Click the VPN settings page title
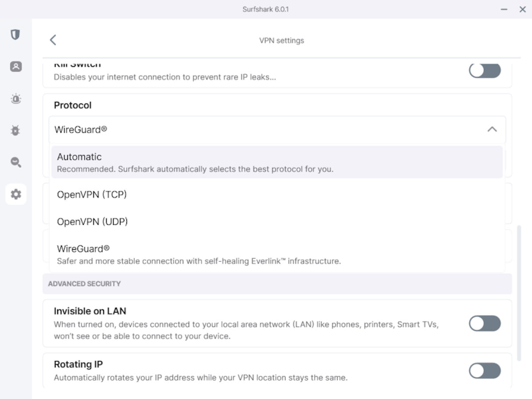532x399 pixels. click(282, 40)
